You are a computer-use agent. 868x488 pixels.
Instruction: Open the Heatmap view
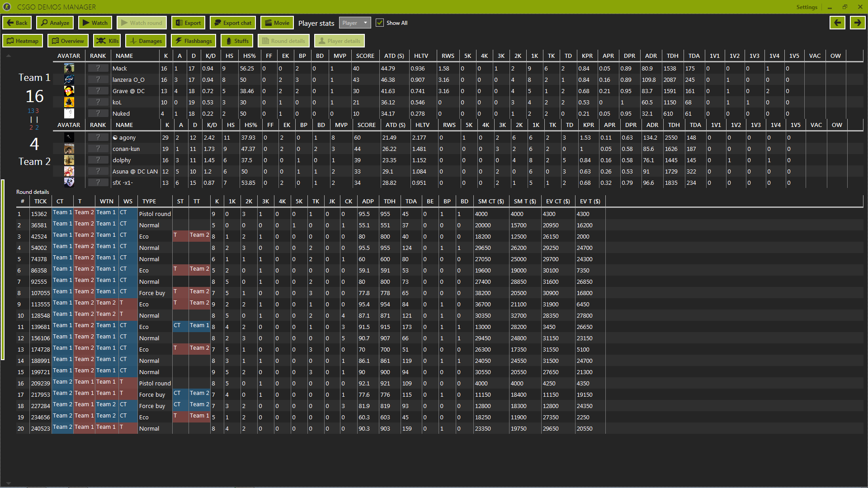(x=23, y=41)
